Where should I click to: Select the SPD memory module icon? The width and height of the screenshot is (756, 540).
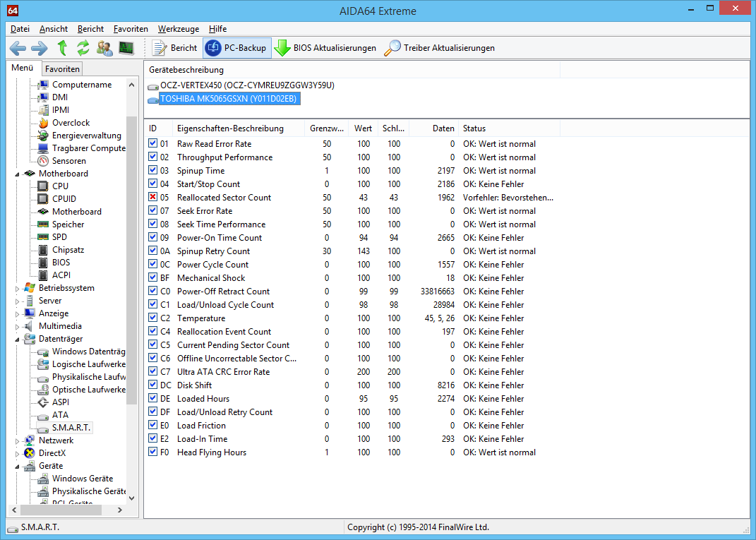point(43,236)
